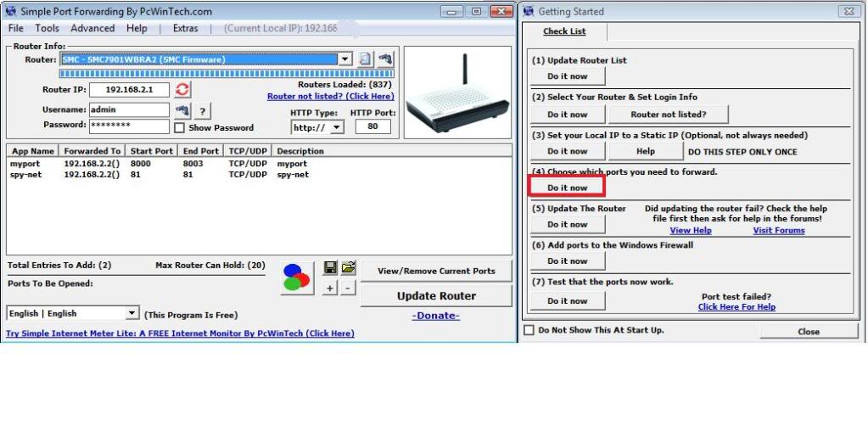The width and height of the screenshot is (868, 437).
Task: Click Do it now for choosing ports
Action: [x=568, y=188]
